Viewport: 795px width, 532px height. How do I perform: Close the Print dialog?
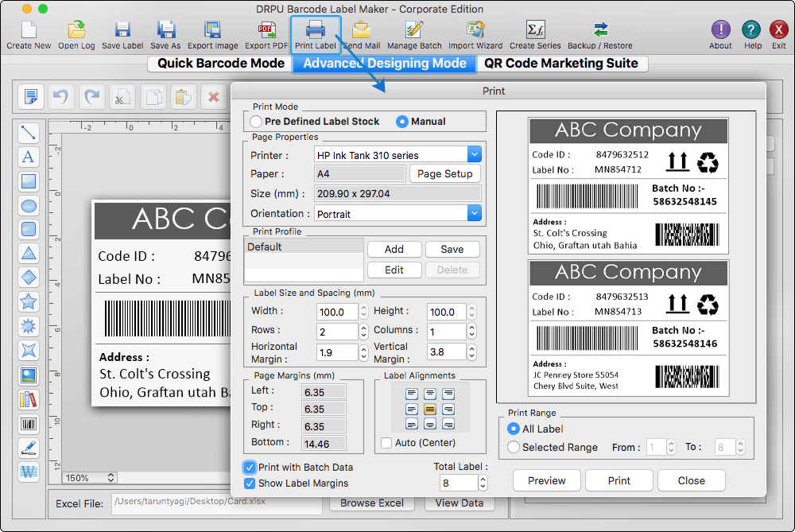691,480
